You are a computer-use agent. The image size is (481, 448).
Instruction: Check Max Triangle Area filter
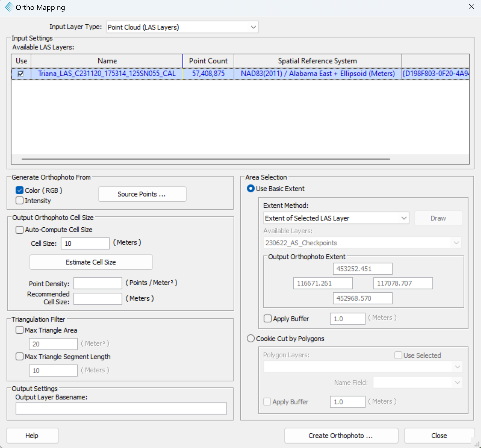click(x=20, y=330)
